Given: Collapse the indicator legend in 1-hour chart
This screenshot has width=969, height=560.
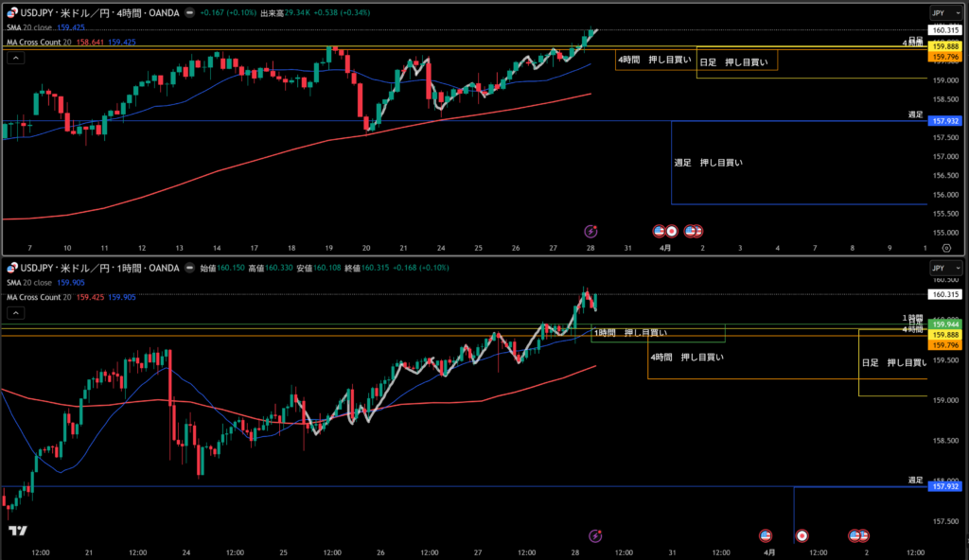Looking at the screenshot, I should click(x=15, y=312).
